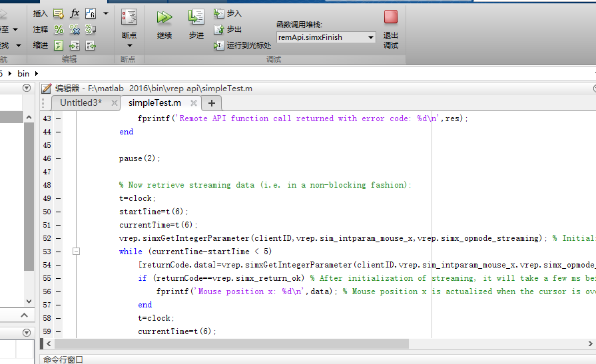Click the Continue (继续) debug button
The width and height of the screenshot is (596, 364).
(164, 25)
